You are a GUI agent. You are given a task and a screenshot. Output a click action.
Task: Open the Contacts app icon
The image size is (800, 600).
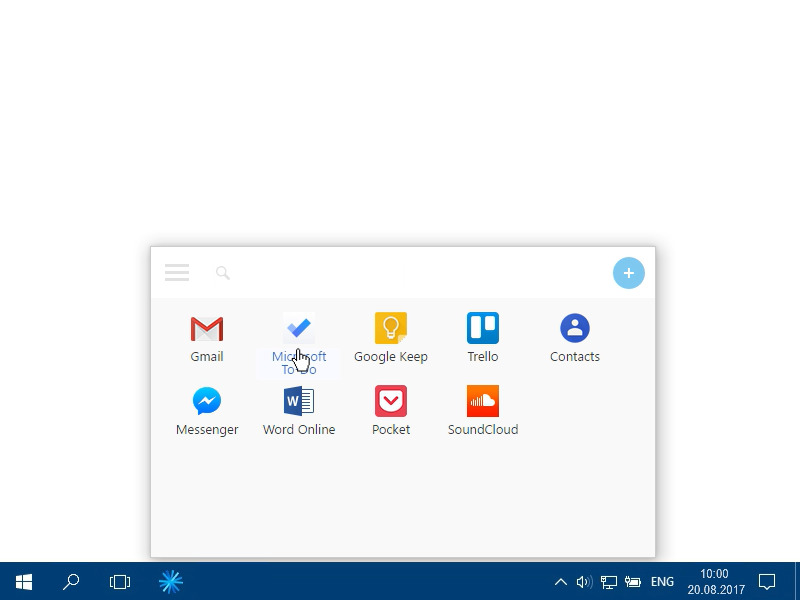pyautogui.click(x=575, y=328)
